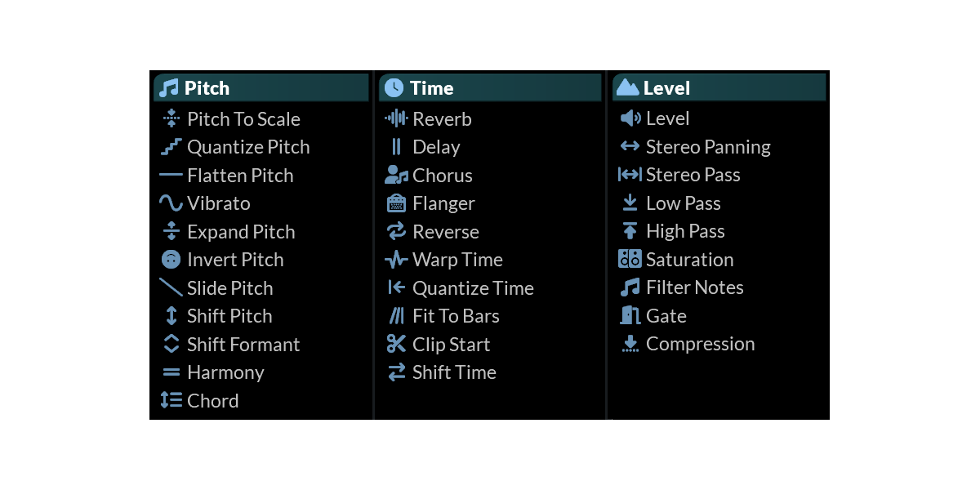Click the Gate door icon
This screenshot has width=980, height=490.
pyautogui.click(x=630, y=316)
